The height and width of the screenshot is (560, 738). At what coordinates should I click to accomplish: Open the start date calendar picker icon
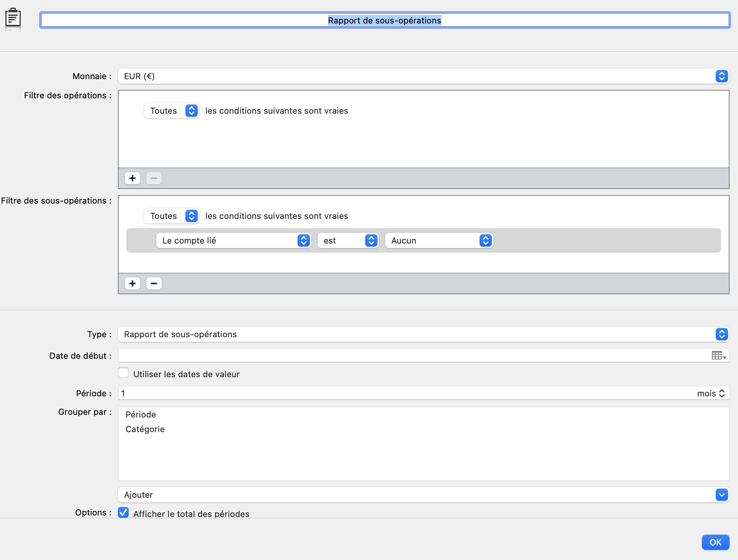(718, 356)
